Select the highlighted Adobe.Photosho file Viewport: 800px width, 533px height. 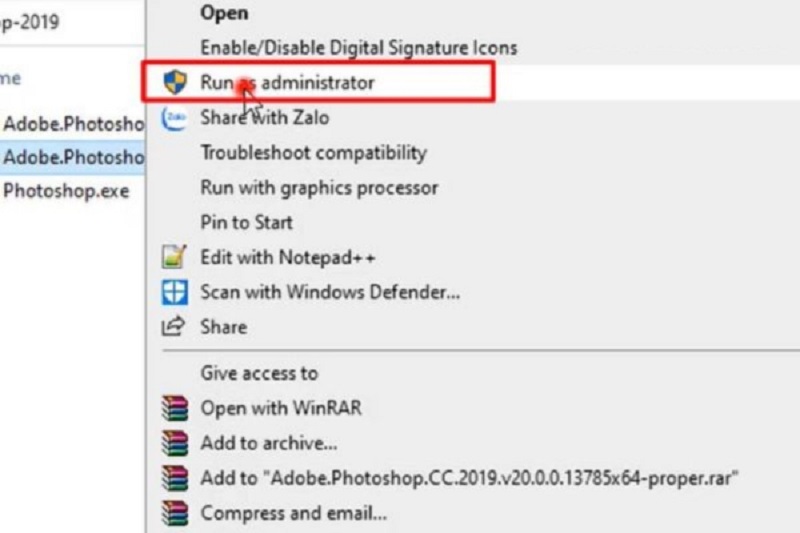point(72,157)
